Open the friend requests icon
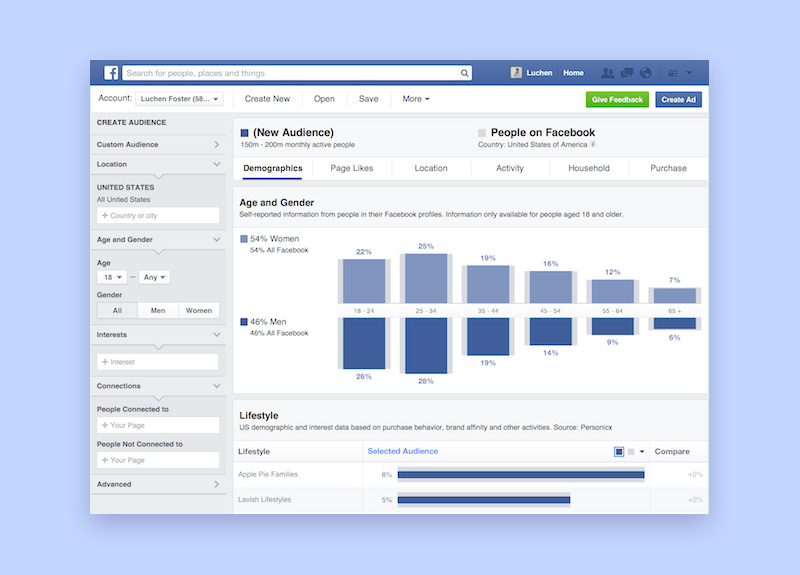800x575 pixels. tap(608, 73)
